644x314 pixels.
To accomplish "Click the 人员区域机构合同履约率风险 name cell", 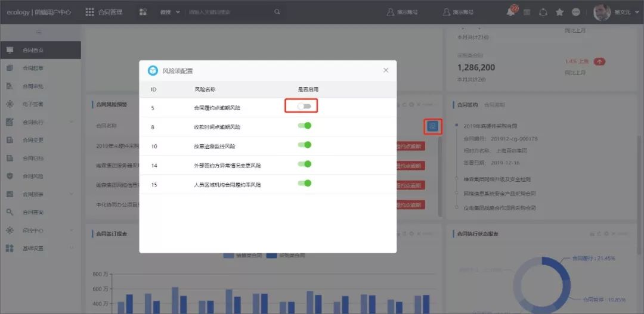I will (228, 185).
